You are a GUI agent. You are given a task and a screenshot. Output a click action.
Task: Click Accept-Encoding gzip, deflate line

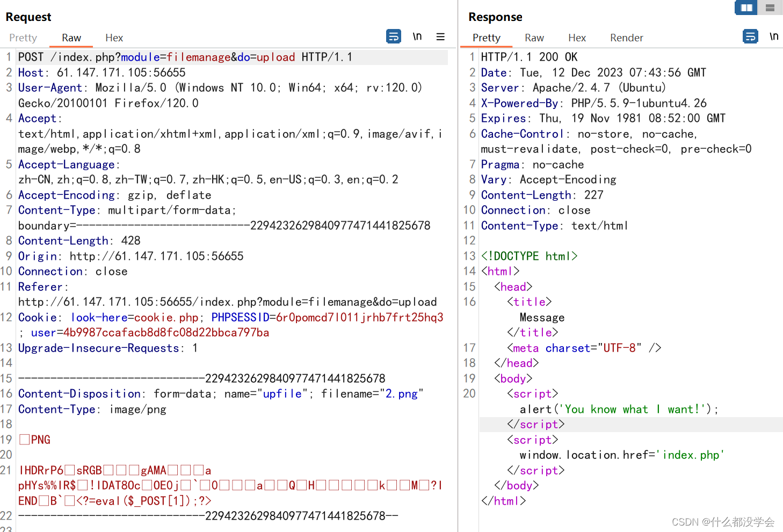coord(115,195)
